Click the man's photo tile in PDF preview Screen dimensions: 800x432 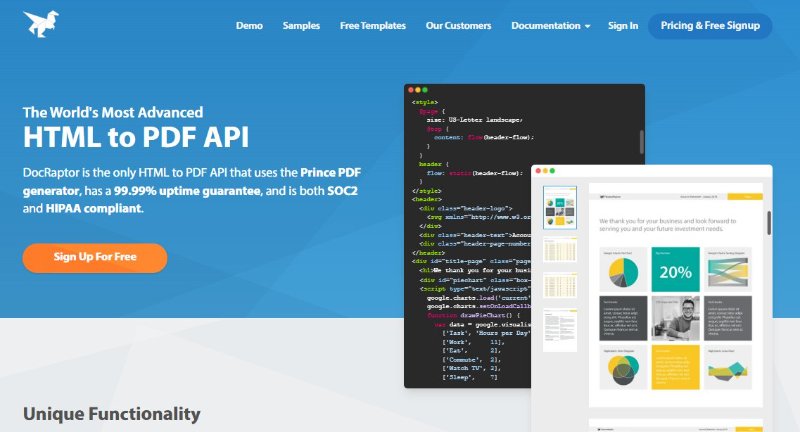676,318
